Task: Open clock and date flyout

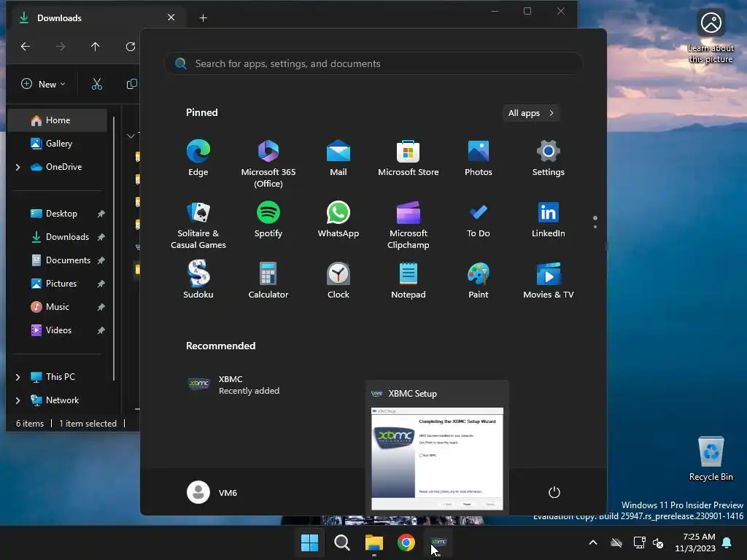Action: pyautogui.click(x=695, y=542)
